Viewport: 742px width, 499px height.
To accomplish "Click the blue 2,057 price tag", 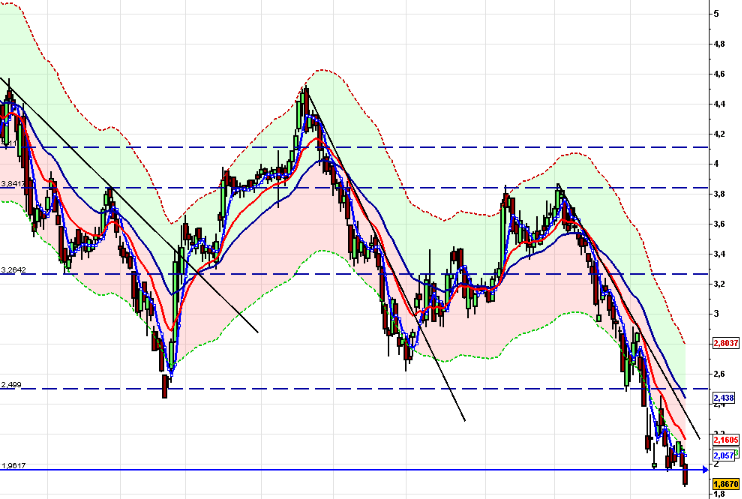I will tap(724, 455).
